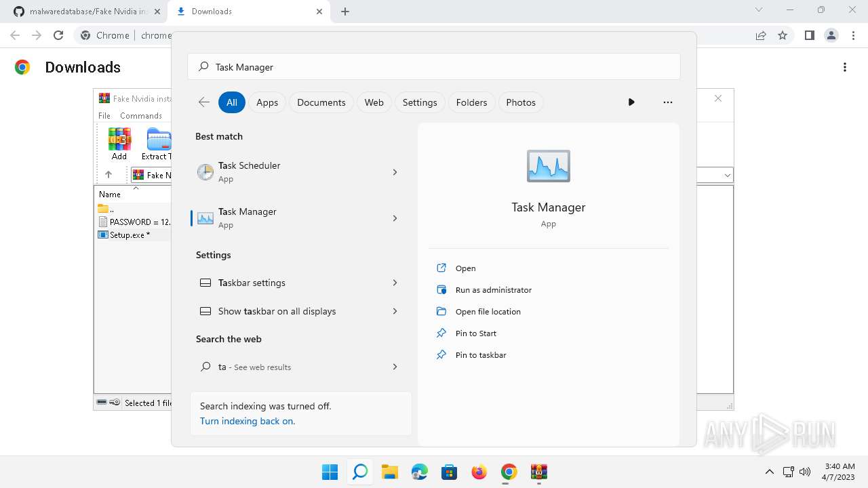Click the taskbar Search icon
868x488 pixels.
click(x=360, y=472)
